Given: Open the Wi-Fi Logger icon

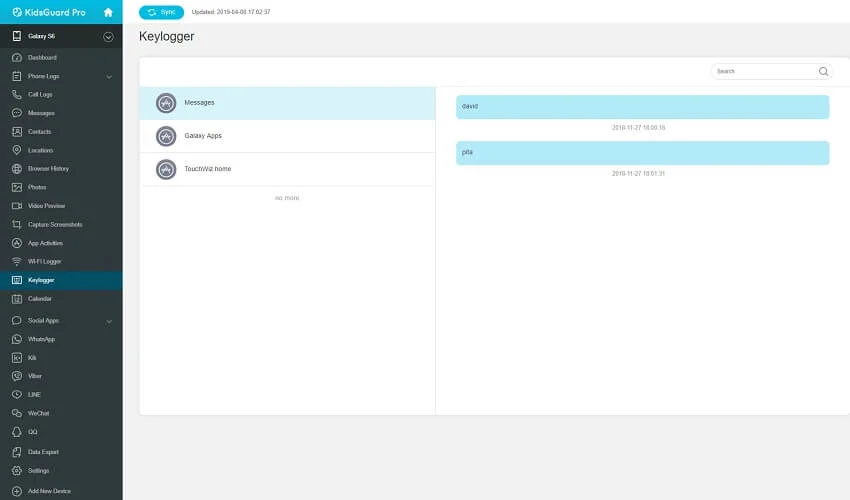Looking at the screenshot, I should pyautogui.click(x=17, y=261).
